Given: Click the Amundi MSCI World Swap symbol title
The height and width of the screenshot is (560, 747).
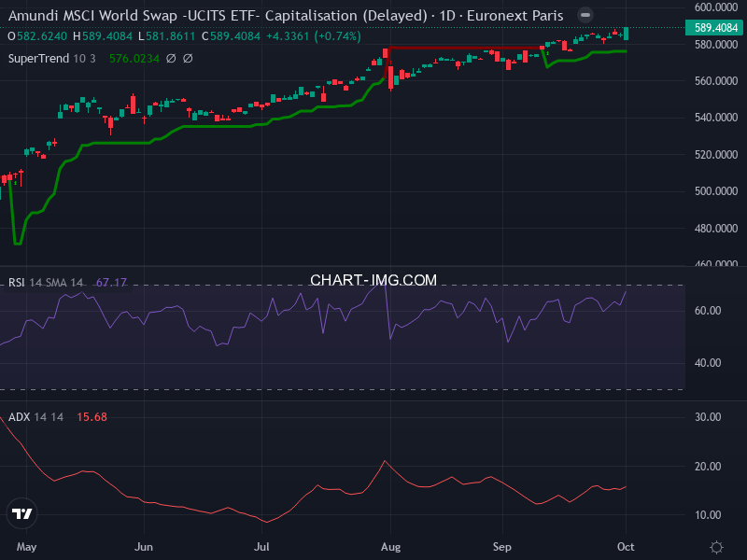Looking at the screenshot, I should click(x=215, y=16).
